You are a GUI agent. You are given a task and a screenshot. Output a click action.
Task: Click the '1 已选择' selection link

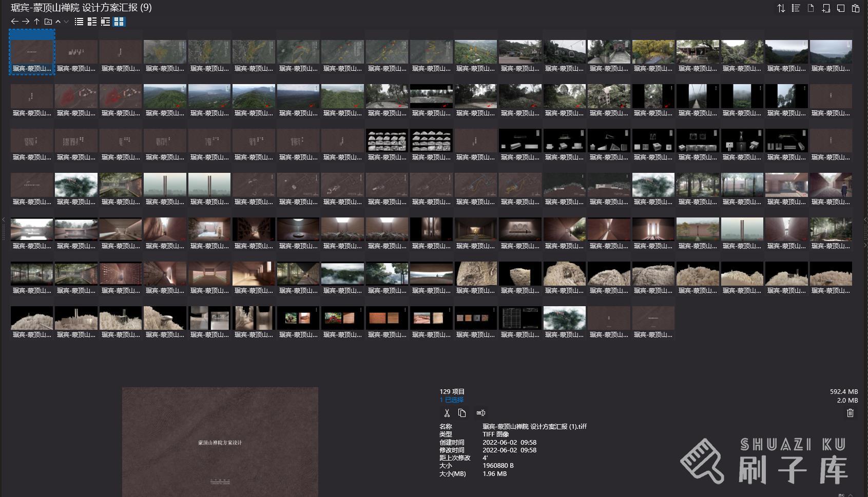coord(451,400)
